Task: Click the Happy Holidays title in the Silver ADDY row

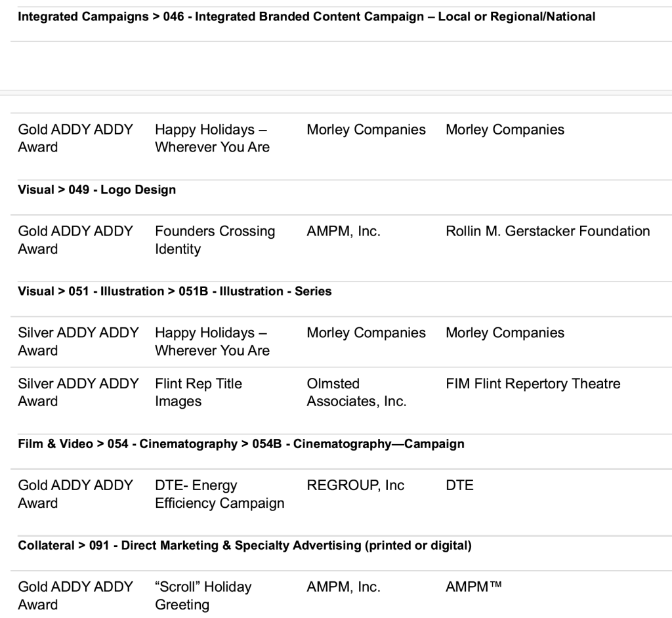Action: 212,342
